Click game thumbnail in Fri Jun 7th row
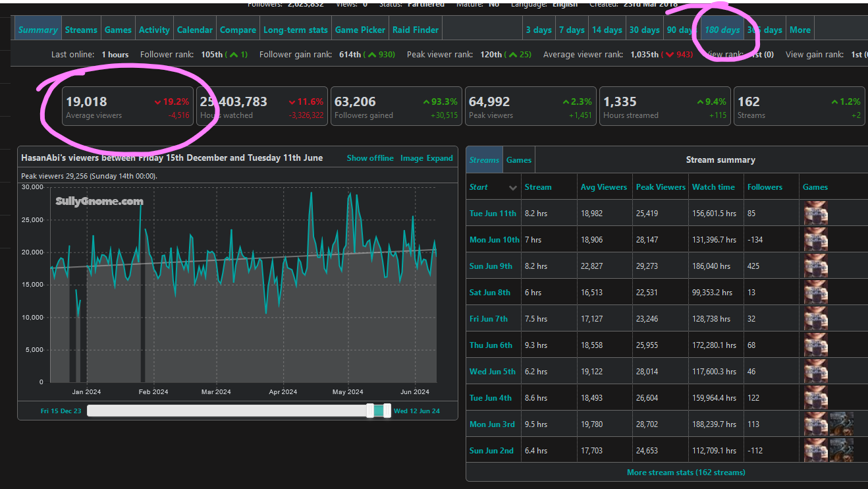This screenshot has width=868, height=489. tap(816, 319)
